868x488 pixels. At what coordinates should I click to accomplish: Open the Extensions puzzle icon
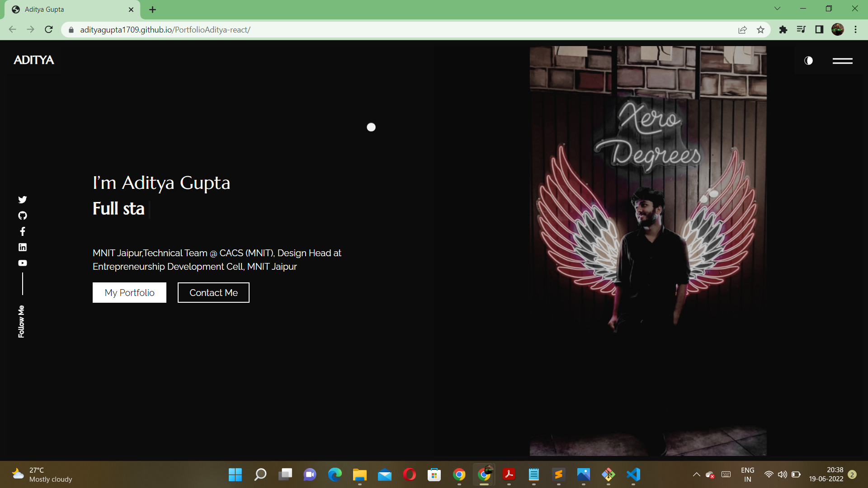pyautogui.click(x=783, y=30)
